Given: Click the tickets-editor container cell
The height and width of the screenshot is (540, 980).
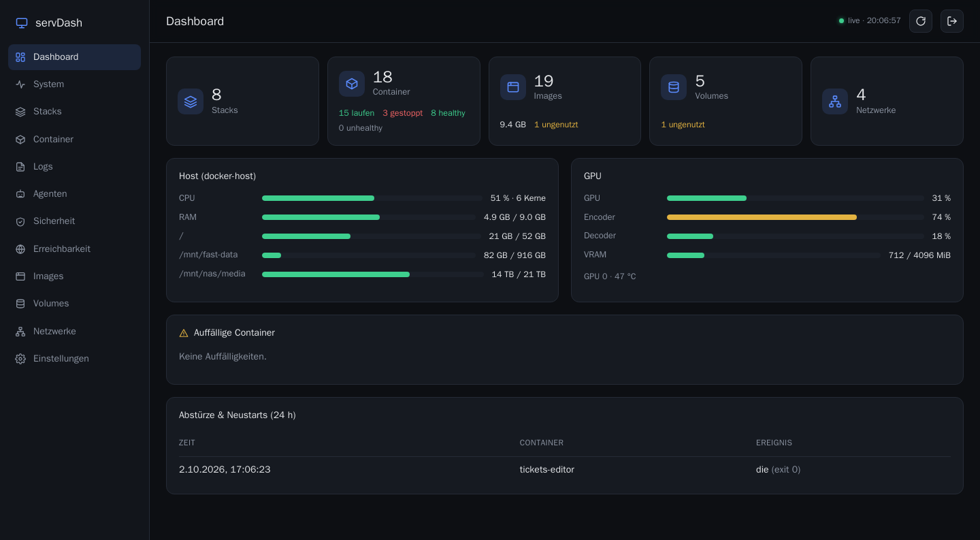Looking at the screenshot, I should point(547,470).
